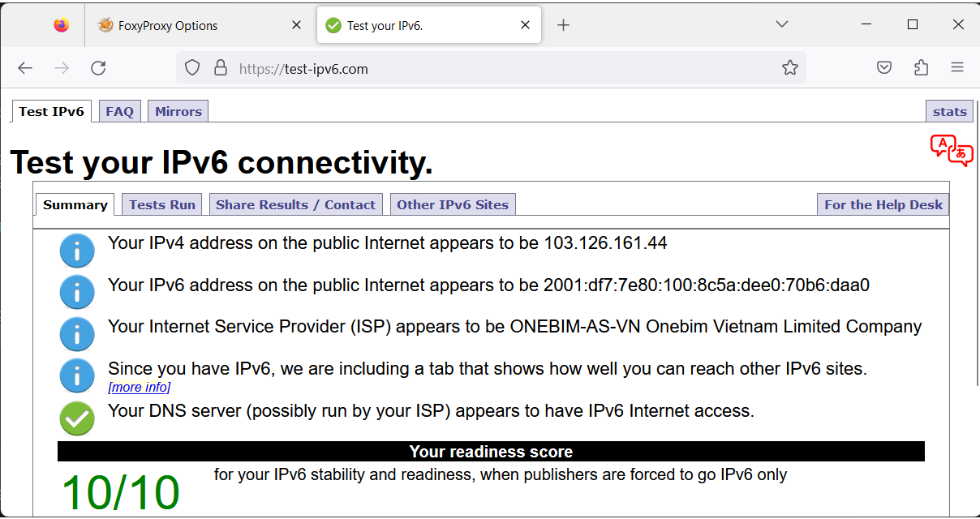This screenshot has width=980, height=519.
Task: Open the tab list chevron
Action: (781, 24)
